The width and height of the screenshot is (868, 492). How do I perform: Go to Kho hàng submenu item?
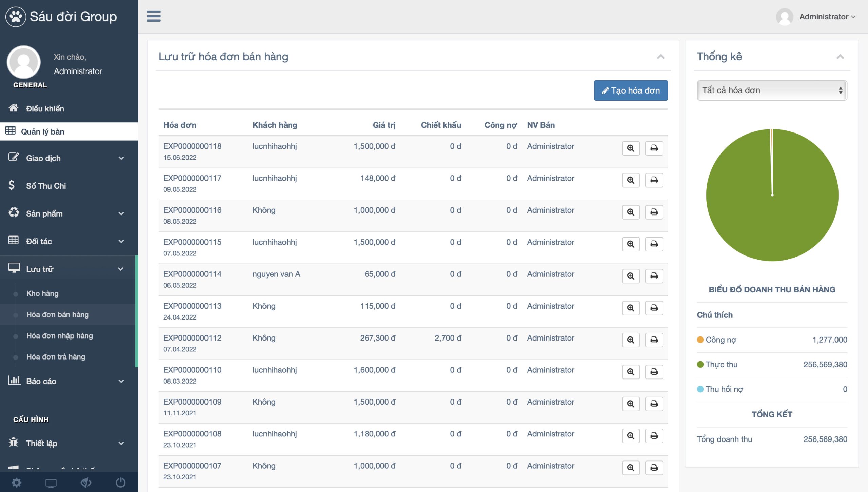[42, 293]
